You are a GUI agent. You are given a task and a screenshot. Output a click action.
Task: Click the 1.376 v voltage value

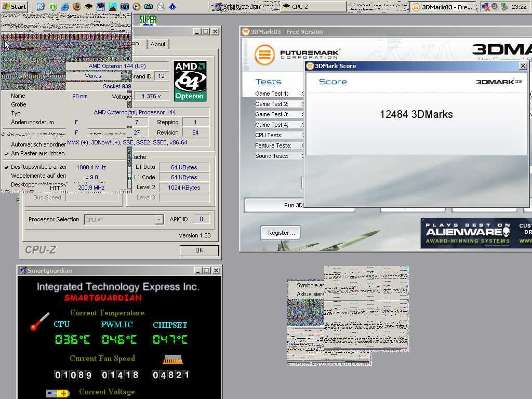[x=151, y=96]
